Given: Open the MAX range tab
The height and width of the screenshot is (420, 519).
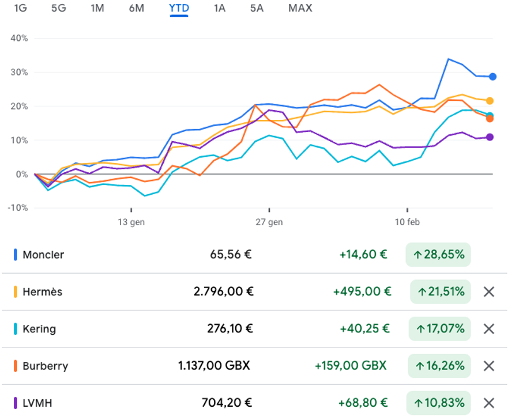Looking at the screenshot, I should click(300, 8).
